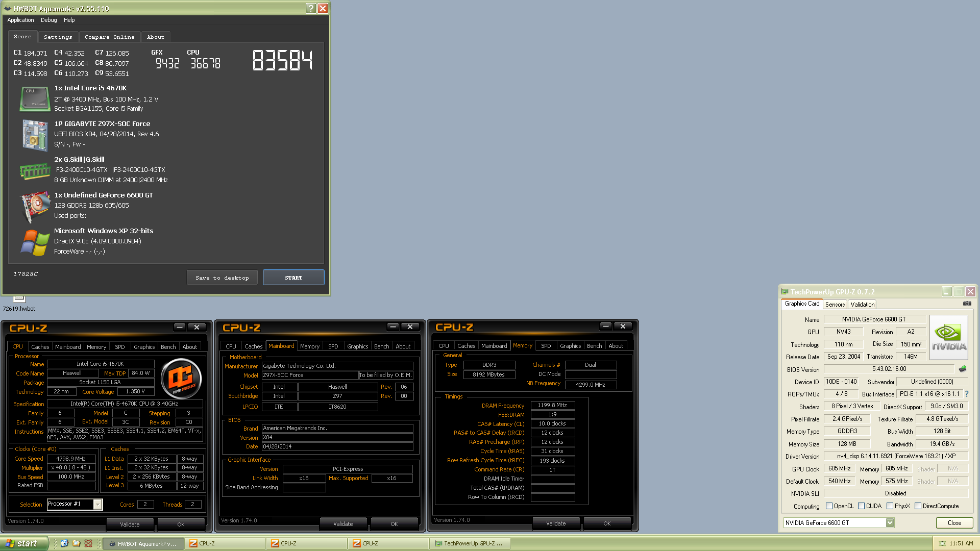
Task: Click the HWBOT Aquamark help question button
Action: coord(311,8)
